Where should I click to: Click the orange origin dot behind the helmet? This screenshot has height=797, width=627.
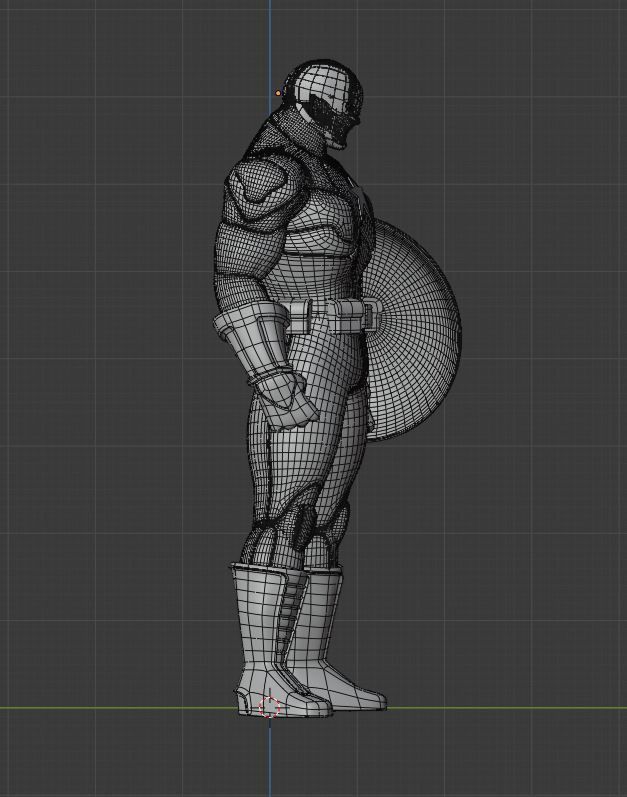coord(278,93)
